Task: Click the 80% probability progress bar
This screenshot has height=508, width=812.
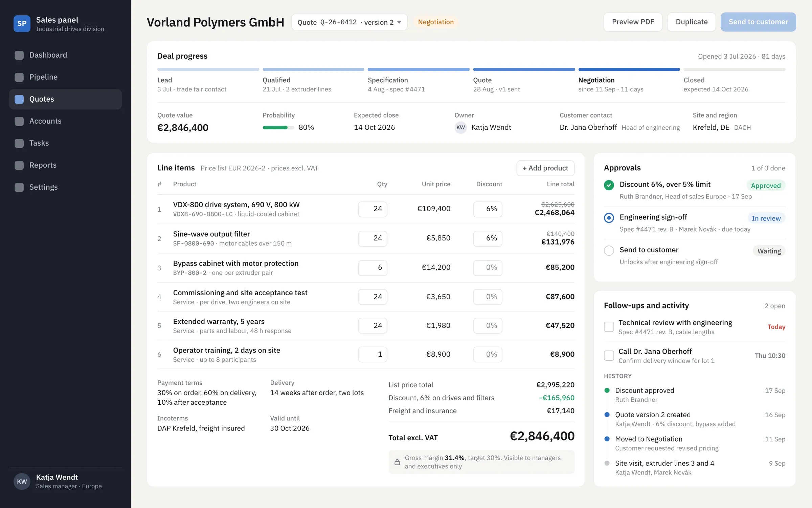Action: click(x=278, y=128)
